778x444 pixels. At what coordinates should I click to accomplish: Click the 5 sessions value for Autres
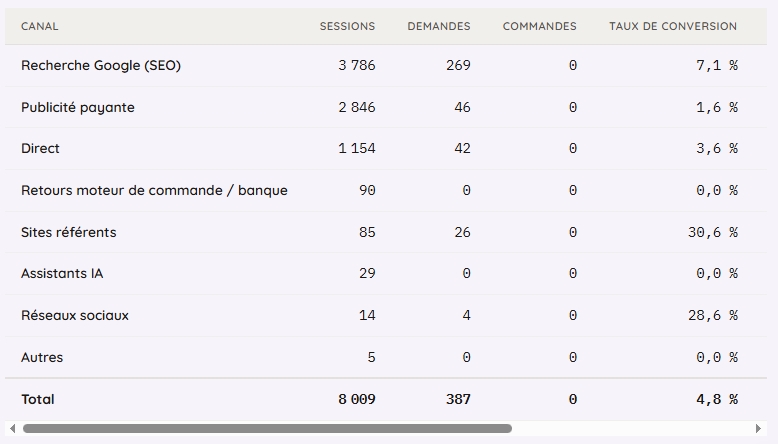(x=372, y=357)
